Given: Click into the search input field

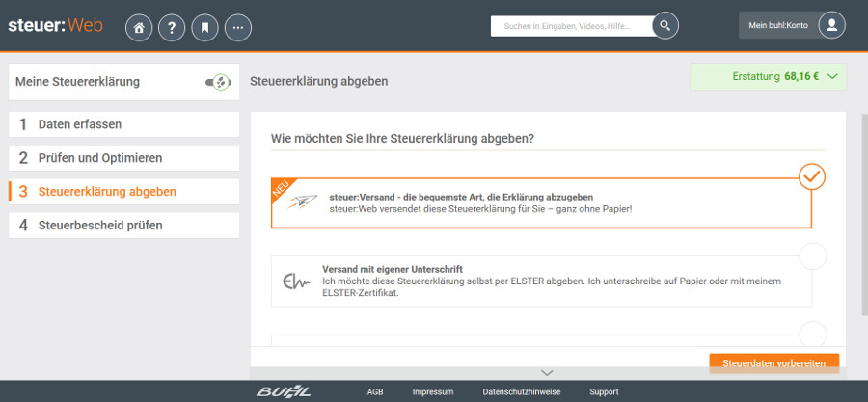Looking at the screenshot, I should coord(569,26).
